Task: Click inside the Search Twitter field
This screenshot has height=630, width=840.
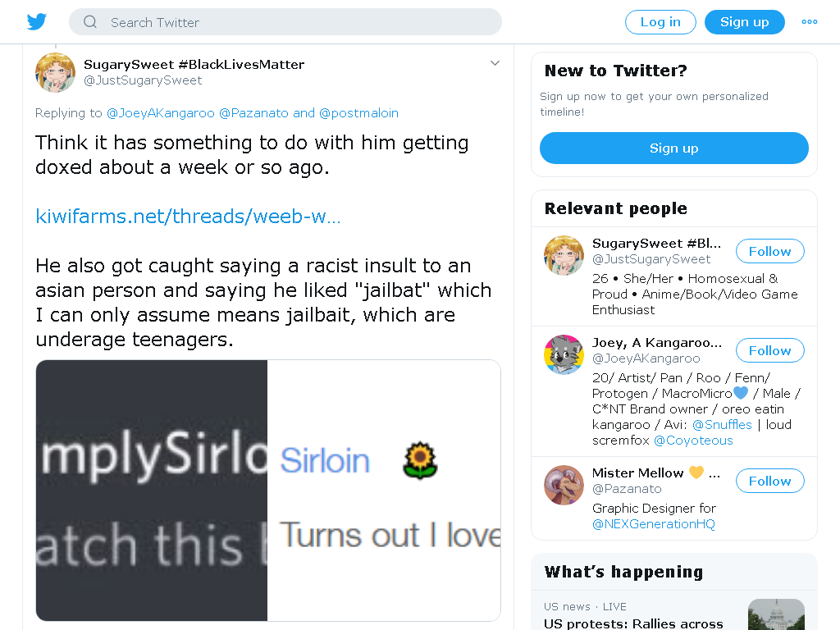Action: point(285,22)
